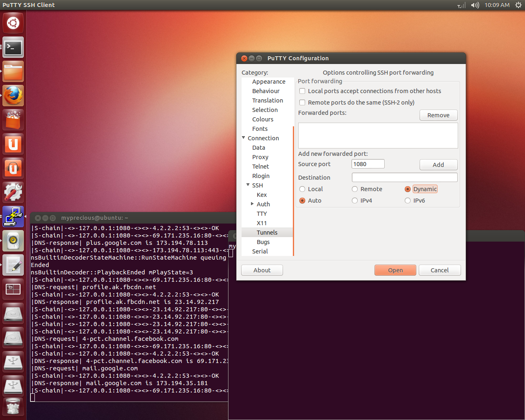
Task: Open the Appearance category
Action: (269, 82)
